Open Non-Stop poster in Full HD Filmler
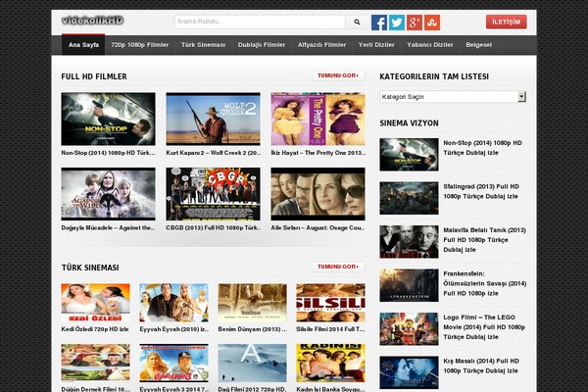This screenshot has height=392, width=588. point(108,119)
